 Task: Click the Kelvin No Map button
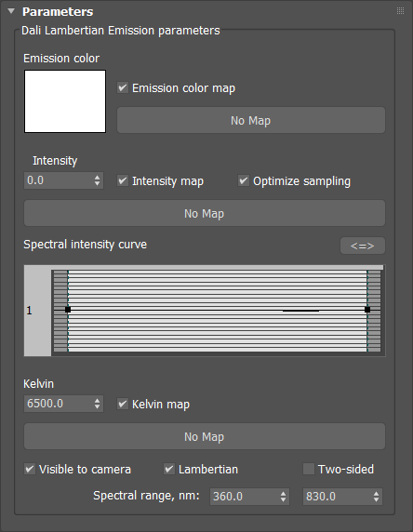(x=205, y=436)
